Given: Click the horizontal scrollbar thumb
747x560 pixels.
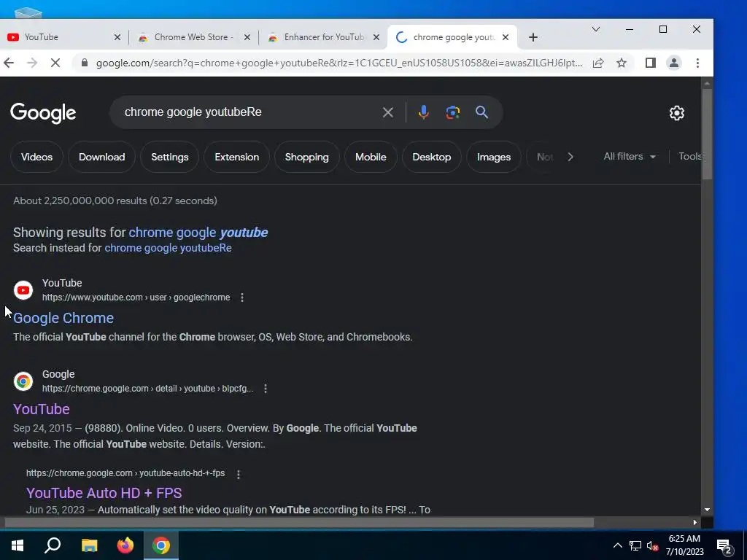Looking at the screenshot, I should pyautogui.click(x=299, y=522).
